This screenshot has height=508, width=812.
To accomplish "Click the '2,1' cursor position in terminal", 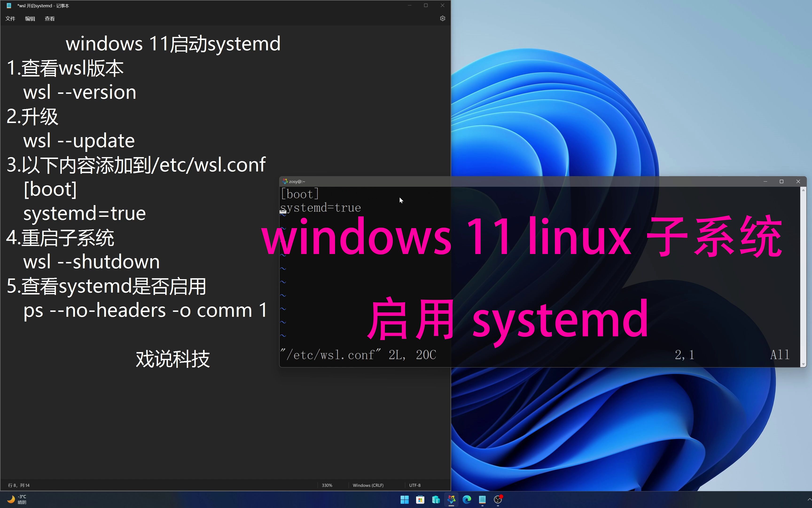I will [684, 355].
